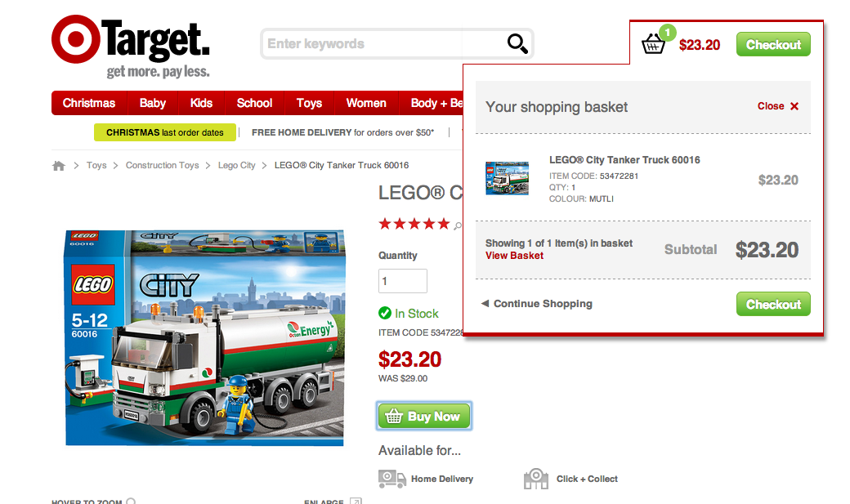850x504 pixels.
Task: Click the shopping basket icon in header
Action: click(x=653, y=44)
